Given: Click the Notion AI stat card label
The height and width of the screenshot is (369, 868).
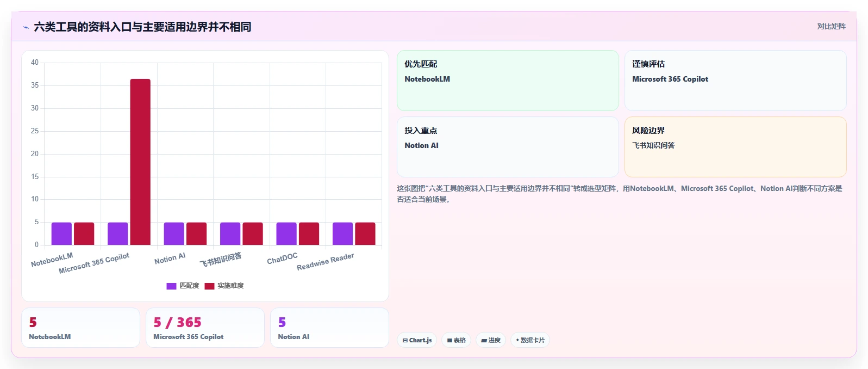Looking at the screenshot, I should click(294, 337).
